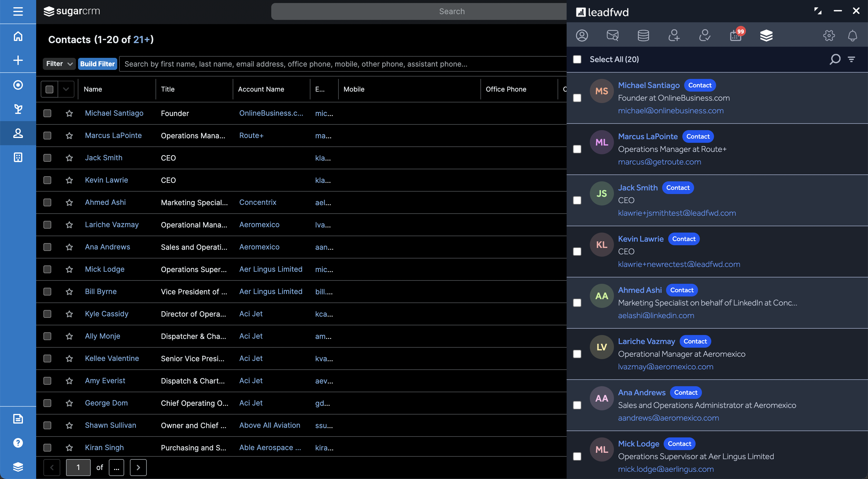The width and height of the screenshot is (868, 479).
Task: Open Accounts building icon in sidebar
Action: tap(18, 157)
